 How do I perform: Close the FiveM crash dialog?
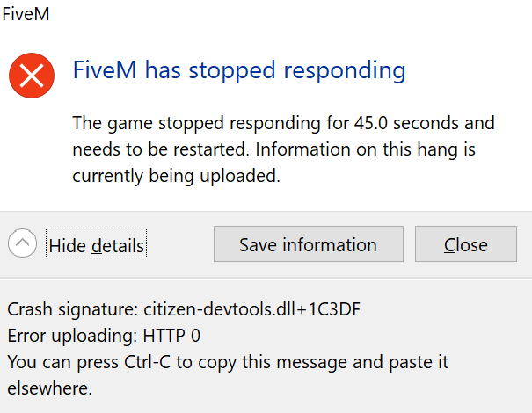465,244
